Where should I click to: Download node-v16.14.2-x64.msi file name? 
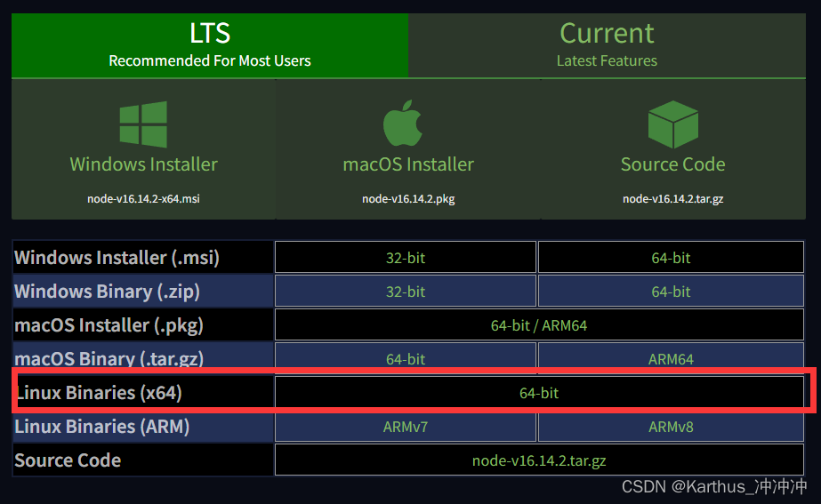pos(143,199)
